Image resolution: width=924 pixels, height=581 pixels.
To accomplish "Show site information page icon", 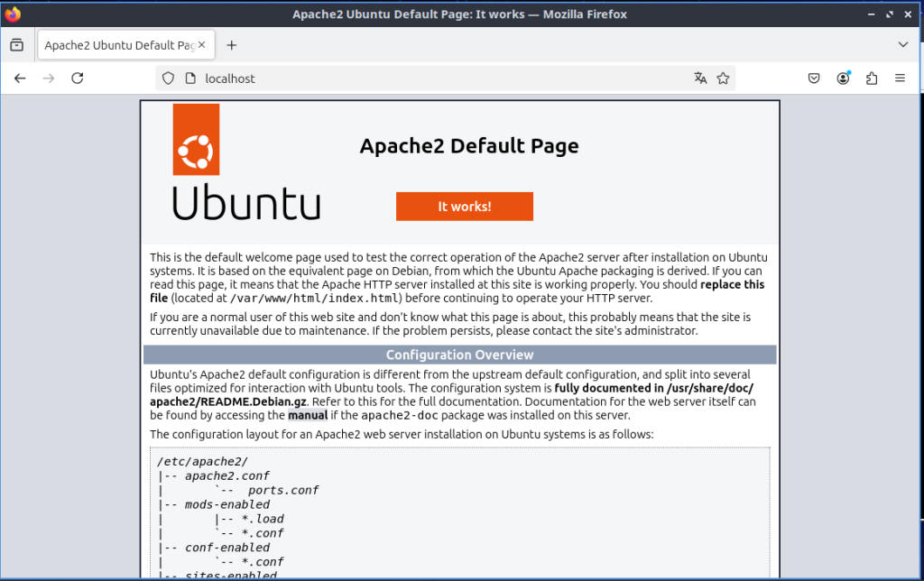I will tap(190, 78).
